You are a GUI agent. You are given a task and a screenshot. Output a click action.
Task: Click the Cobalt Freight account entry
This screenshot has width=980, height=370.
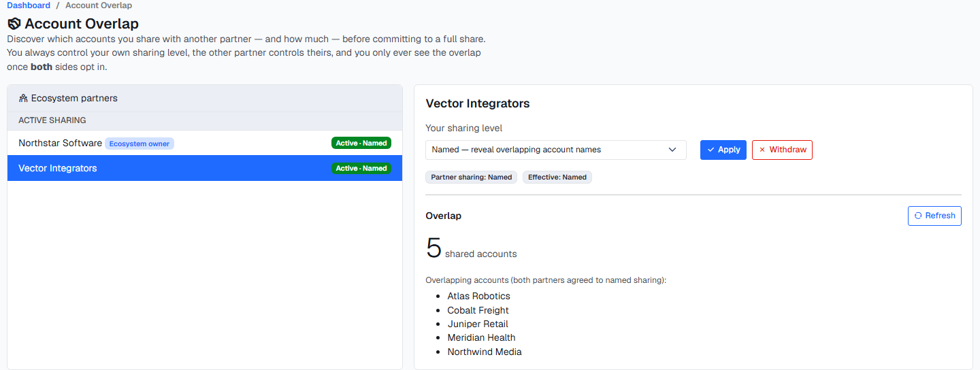[478, 310]
